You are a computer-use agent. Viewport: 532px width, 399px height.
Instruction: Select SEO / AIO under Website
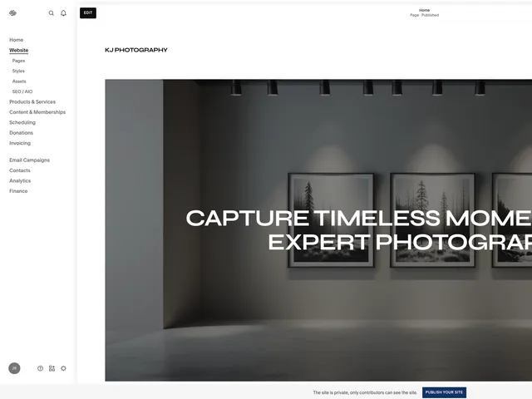pyautogui.click(x=22, y=91)
